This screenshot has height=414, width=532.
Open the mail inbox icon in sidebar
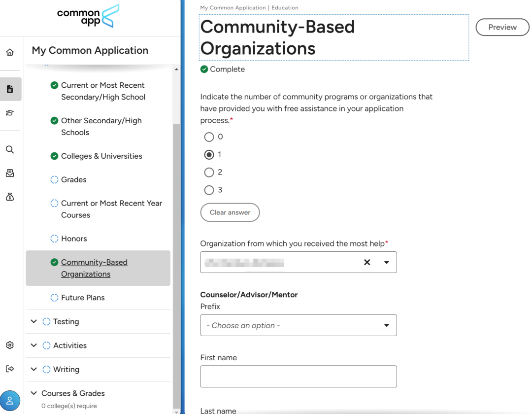pyautogui.click(x=10, y=173)
